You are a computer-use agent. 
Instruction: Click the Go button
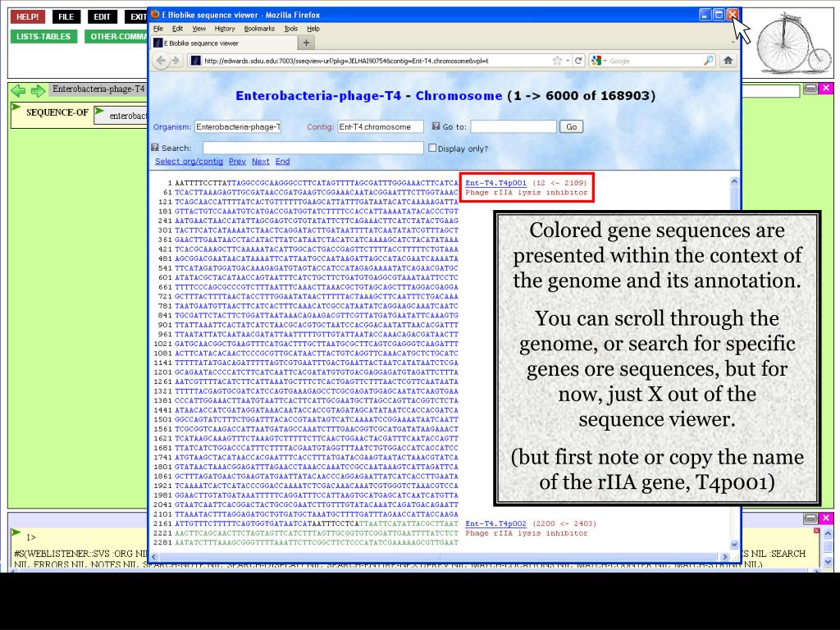click(571, 126)
